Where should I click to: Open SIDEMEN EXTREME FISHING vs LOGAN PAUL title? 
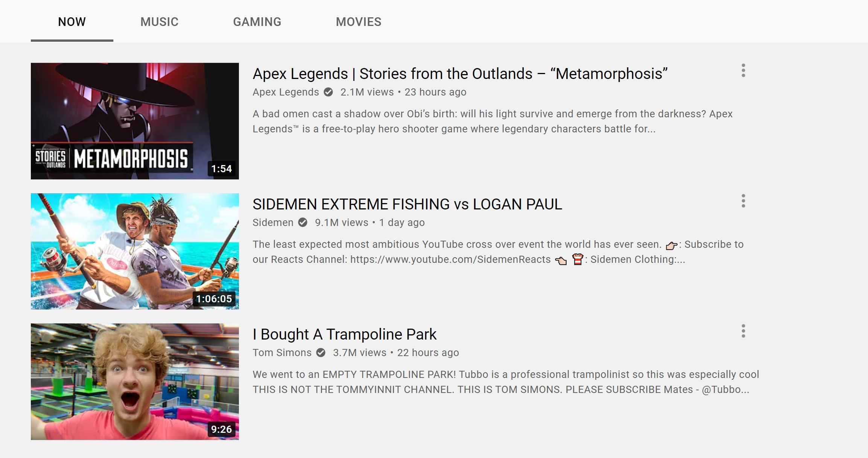point(407,204)
